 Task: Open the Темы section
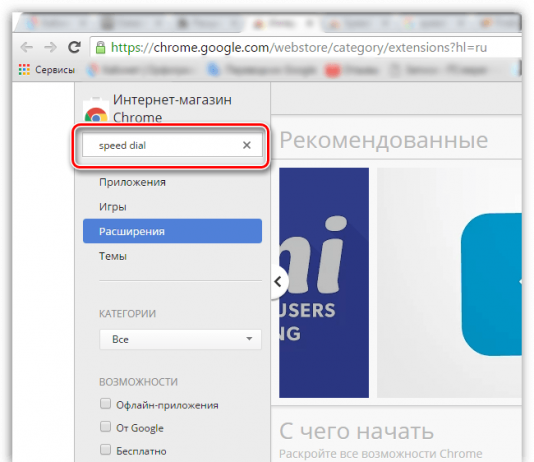[113, 256]
